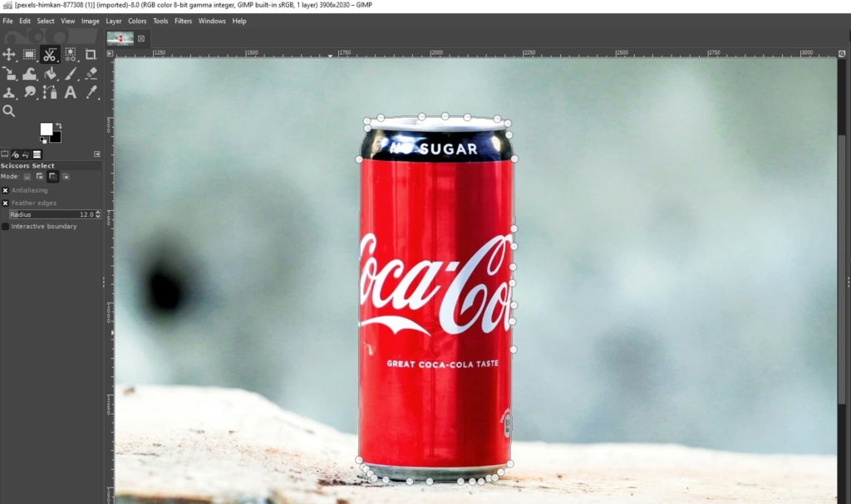This screenshot has height=504, width=851.
Task: Close the image tab with X button
Action: point(141,38)
